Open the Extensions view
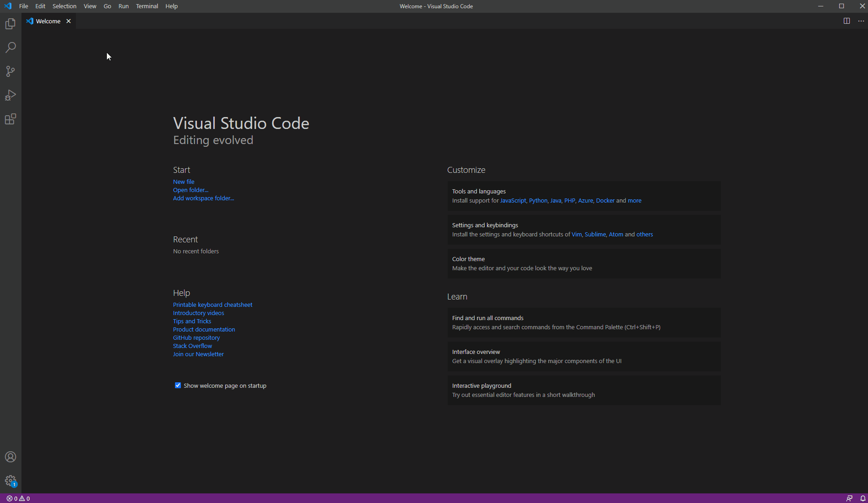 [11, 119]
